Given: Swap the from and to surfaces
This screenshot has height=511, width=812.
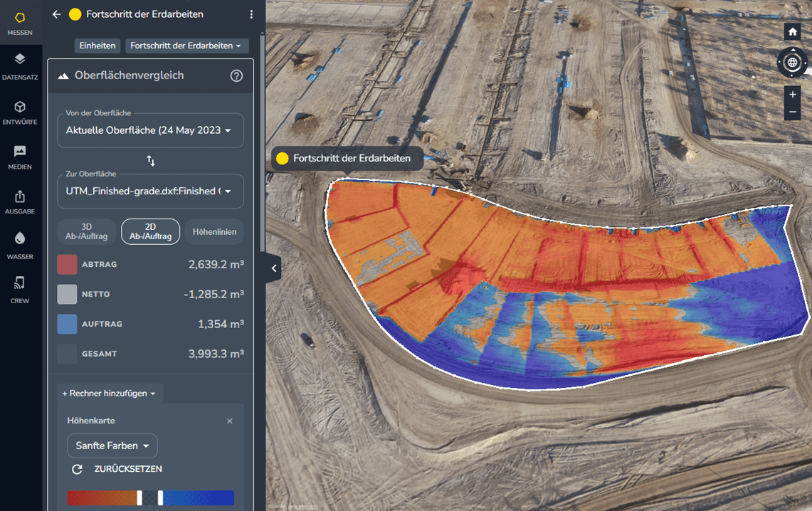Looking at the screenshot, I should click(151, 161).
